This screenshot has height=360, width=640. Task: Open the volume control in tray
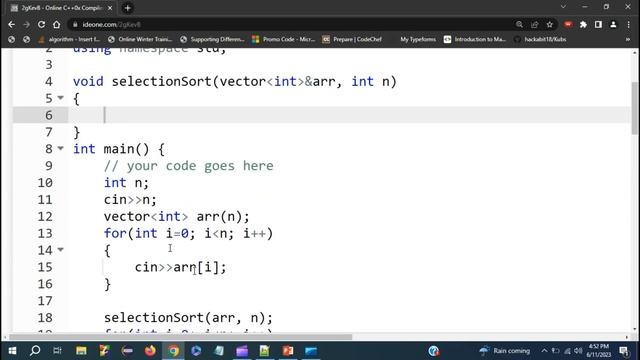tap(578, 351)
